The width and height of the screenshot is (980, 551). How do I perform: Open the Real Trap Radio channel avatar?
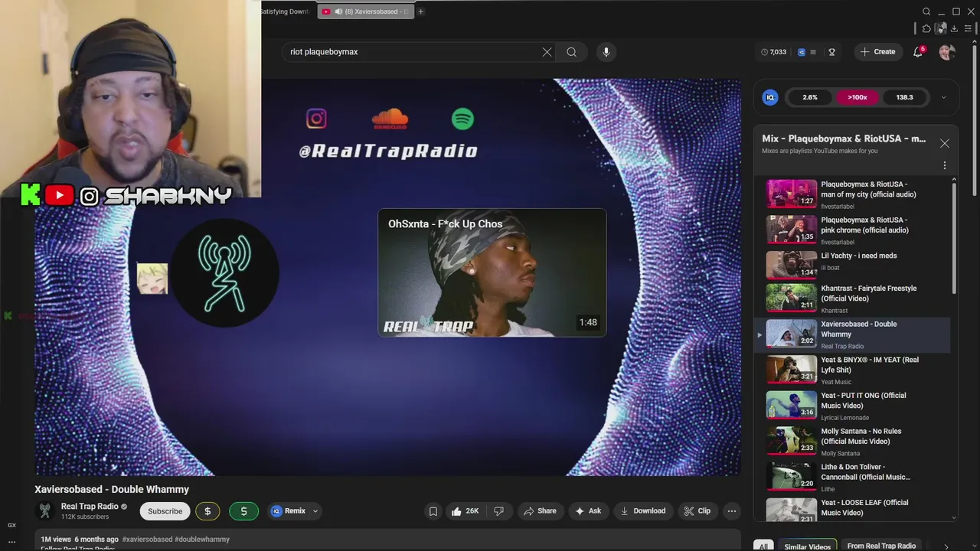45,511
